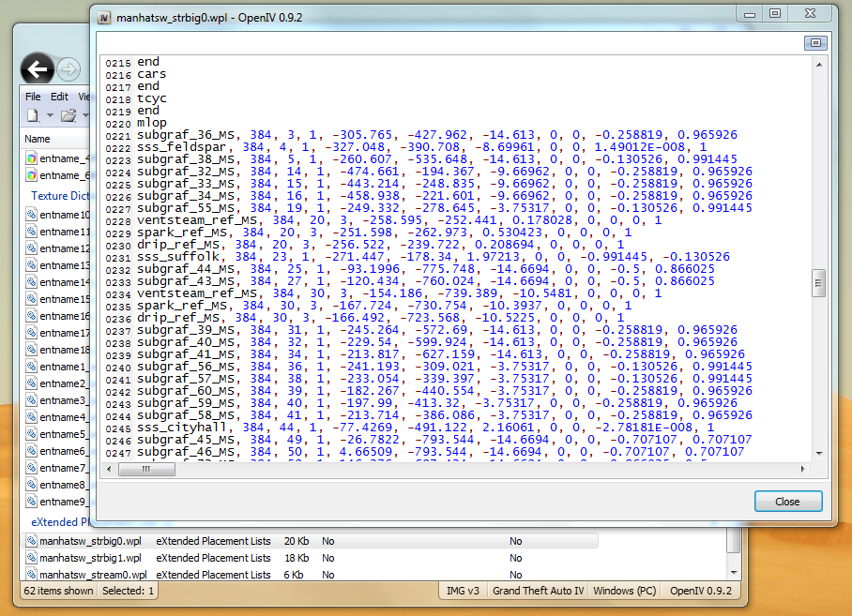Click the horizontal scrollbar thumb in text viewer
Image resolution: width=852 pixels, height=616 pixels.
point(145,469)
